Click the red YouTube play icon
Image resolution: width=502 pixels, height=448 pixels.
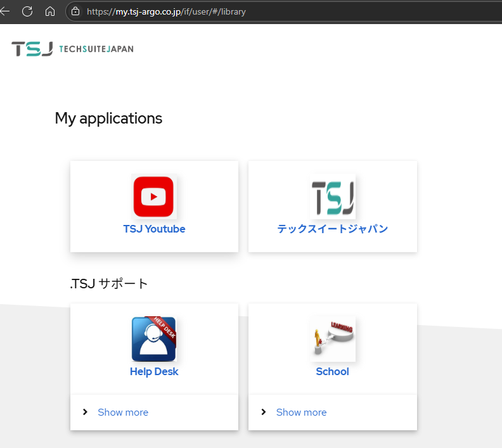click(154, 196)
